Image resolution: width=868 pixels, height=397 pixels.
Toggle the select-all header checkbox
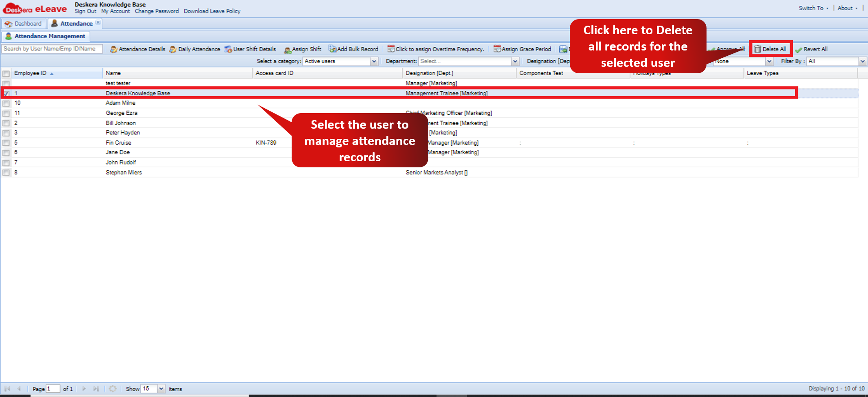click(x=6, y=73)
